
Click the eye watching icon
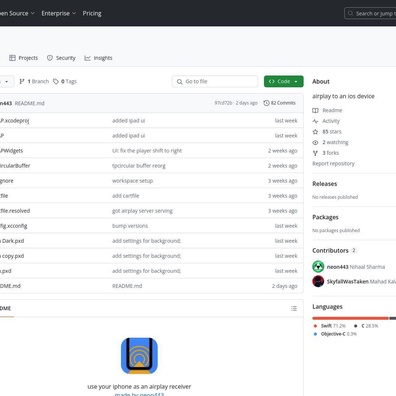315,142
